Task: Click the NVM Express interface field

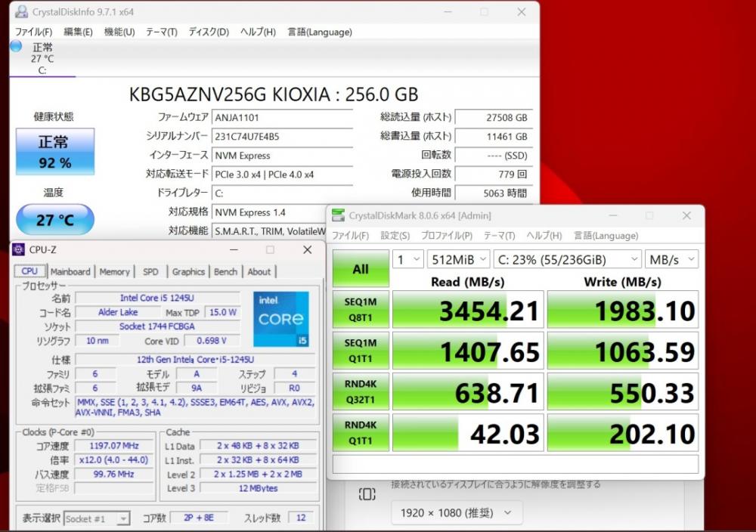Action: 283,155
